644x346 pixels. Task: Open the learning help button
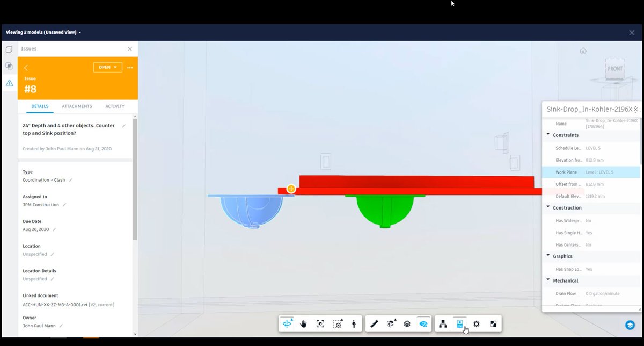click(x=630, y=325)
